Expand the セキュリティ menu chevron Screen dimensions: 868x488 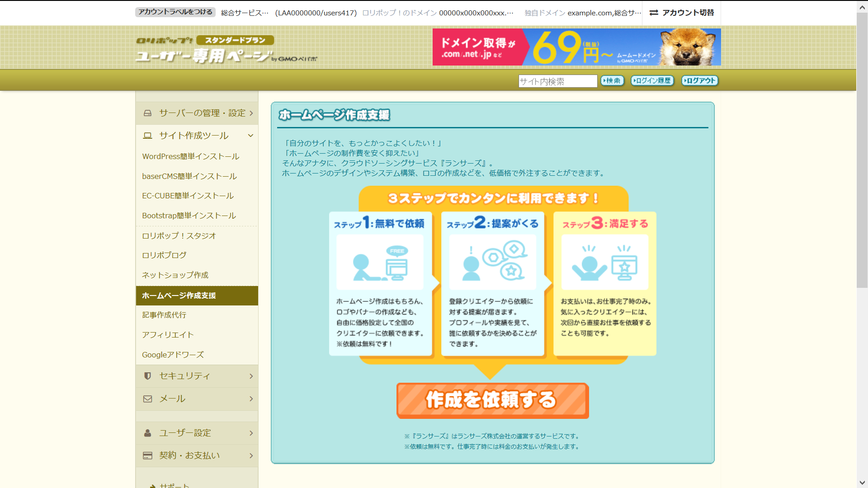(251, 376)
